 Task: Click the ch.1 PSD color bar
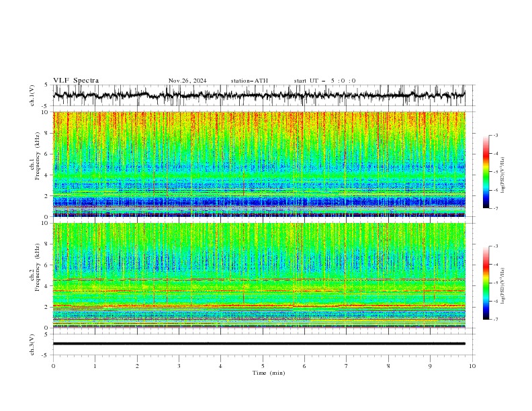(486, 172)
